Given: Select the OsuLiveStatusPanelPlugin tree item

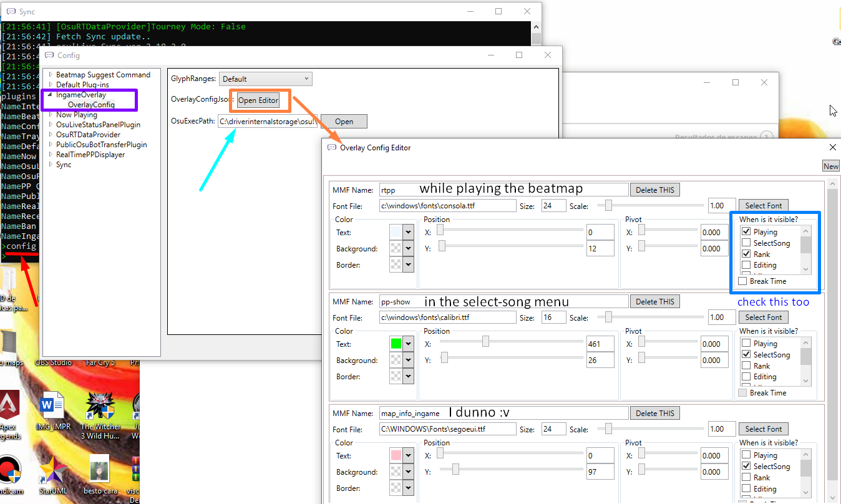Looking at the screenshot, I should (98, 124).
